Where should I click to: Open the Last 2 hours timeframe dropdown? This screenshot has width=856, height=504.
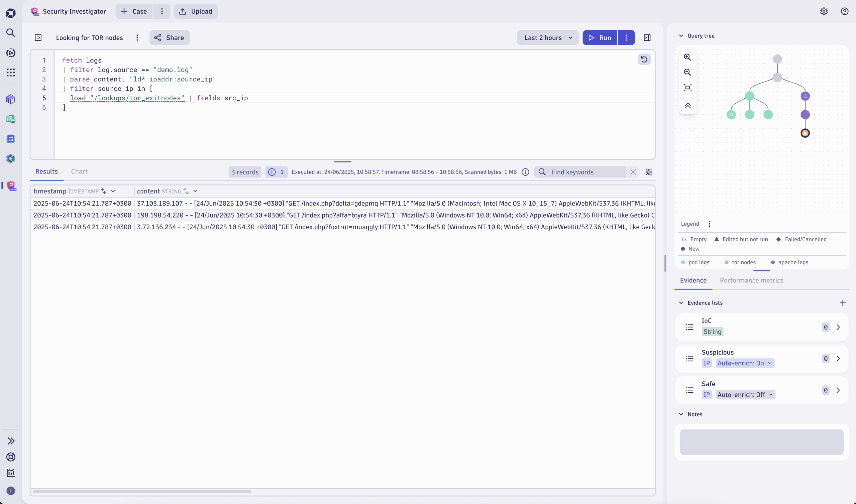point(547,37)
